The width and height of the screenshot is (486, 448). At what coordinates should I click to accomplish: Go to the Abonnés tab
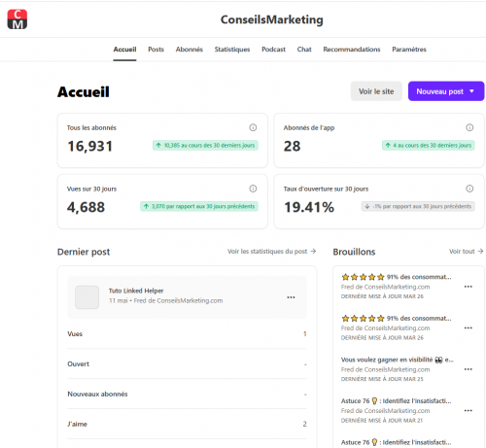tap(190, 50)
